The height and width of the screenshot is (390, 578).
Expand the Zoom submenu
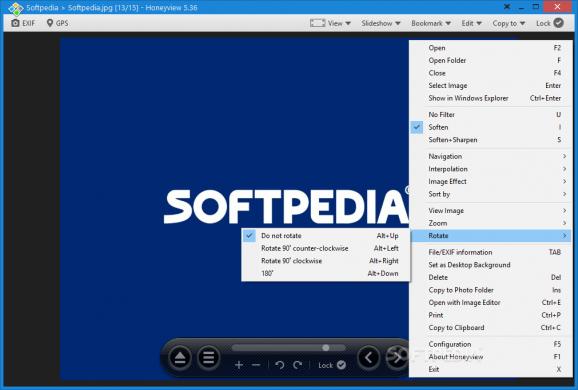[x=491, y=223]
